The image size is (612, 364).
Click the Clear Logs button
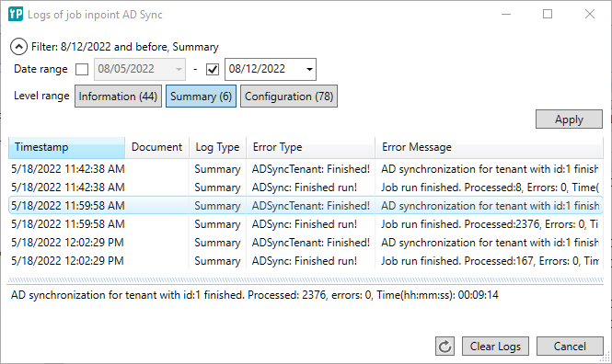495,346
